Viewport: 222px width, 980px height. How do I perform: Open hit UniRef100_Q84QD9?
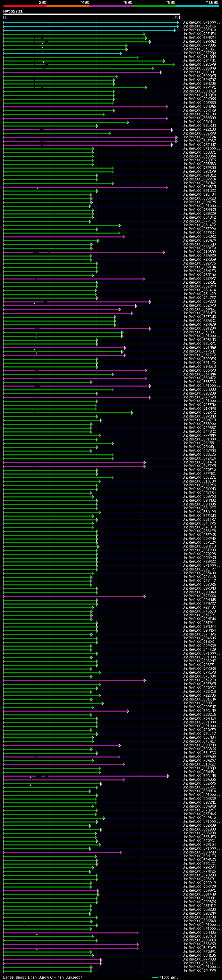[199, 57]
